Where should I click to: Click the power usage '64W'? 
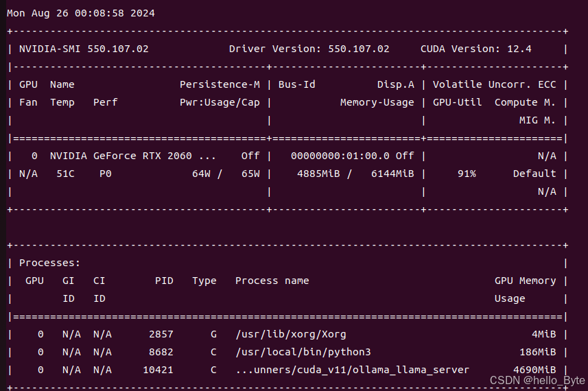(202, 174)
